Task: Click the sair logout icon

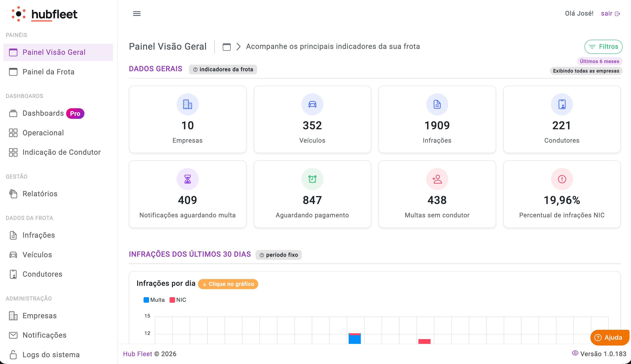Action: (617, 14)
